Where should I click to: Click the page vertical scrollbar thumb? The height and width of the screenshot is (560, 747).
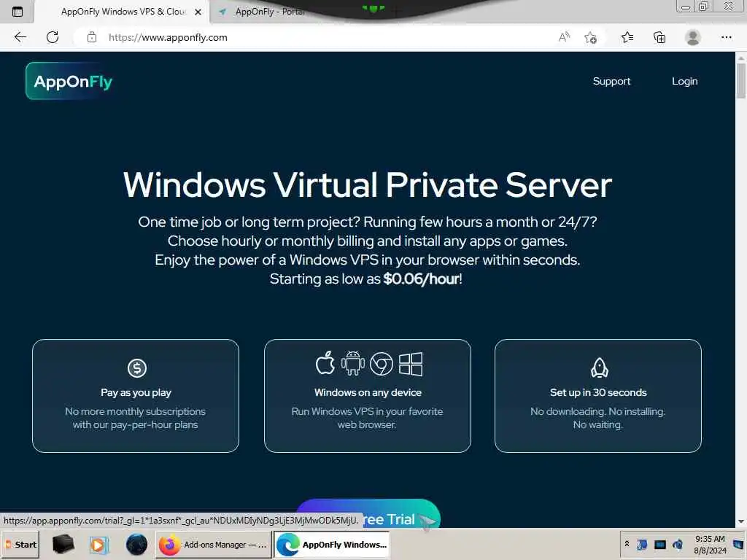[x=741, y=81]
